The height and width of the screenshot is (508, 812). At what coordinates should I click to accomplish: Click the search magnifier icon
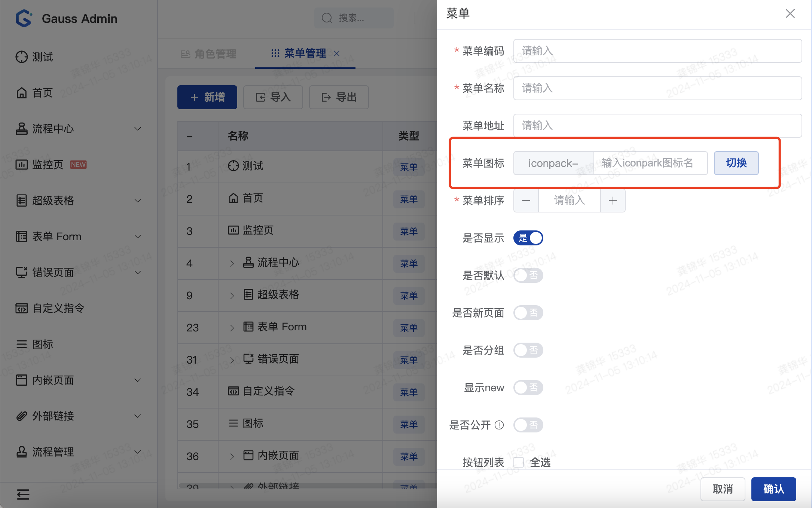[x=326, y=18]
